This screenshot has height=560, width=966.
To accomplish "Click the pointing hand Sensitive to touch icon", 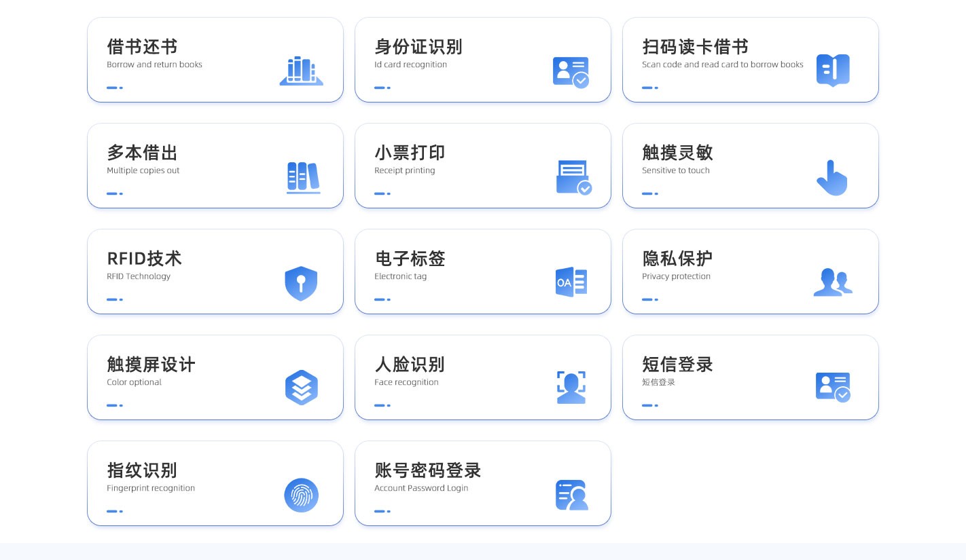I will 831,178.
